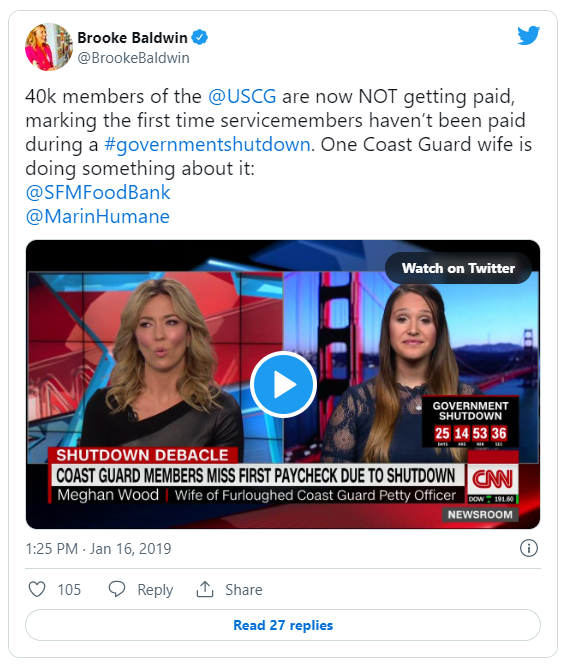The image size is (567, 670).
Task: Click the 105 likes count
Action: point(69,590)
